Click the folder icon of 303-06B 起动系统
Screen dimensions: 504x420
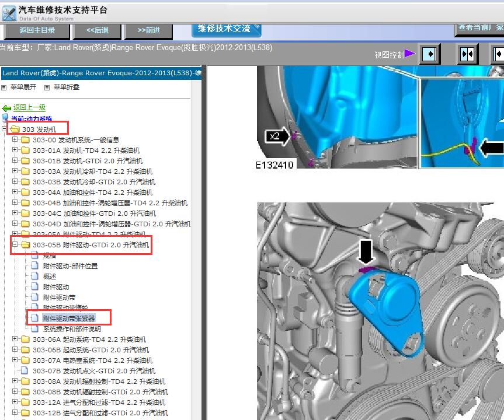tap(25, 349)
